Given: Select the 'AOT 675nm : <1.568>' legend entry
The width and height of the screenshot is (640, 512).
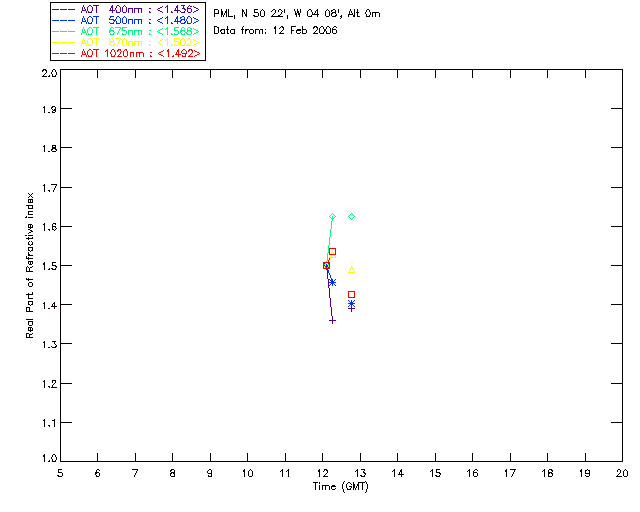Looking at the screenshot, I should pyautogui.click(x=126, y=31).
